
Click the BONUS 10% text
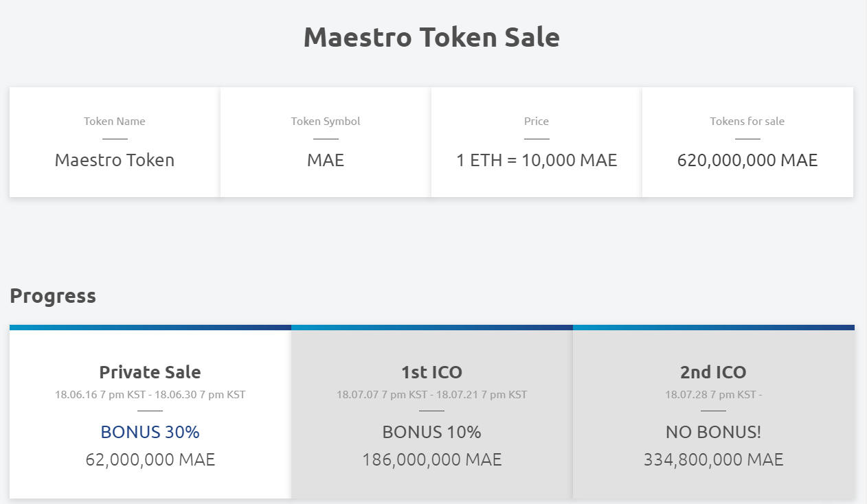click(x=431, y=432)
